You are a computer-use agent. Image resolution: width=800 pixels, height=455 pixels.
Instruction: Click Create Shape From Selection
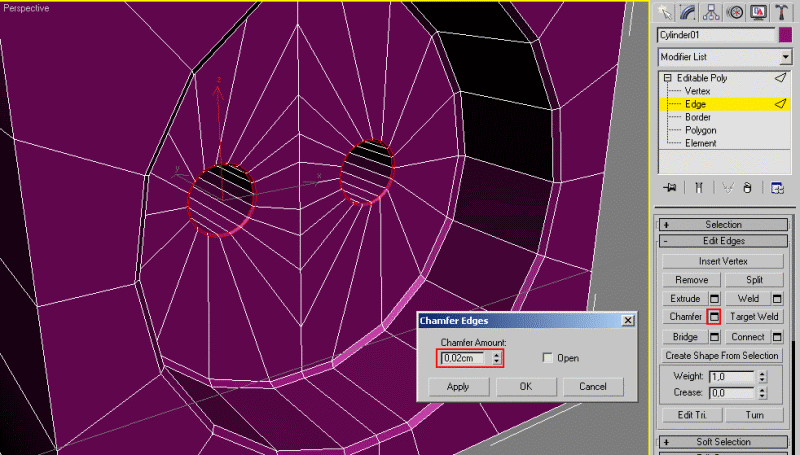point(722,356)
